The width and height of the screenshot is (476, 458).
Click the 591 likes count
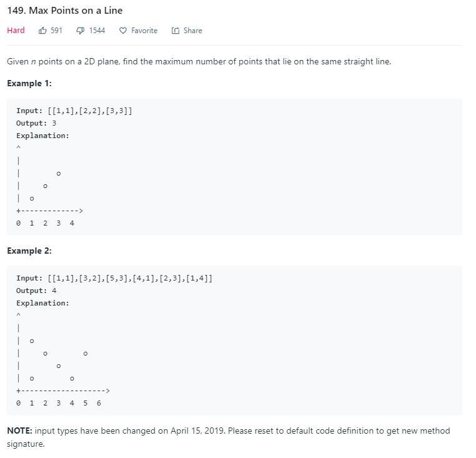[x=56, y=31]
